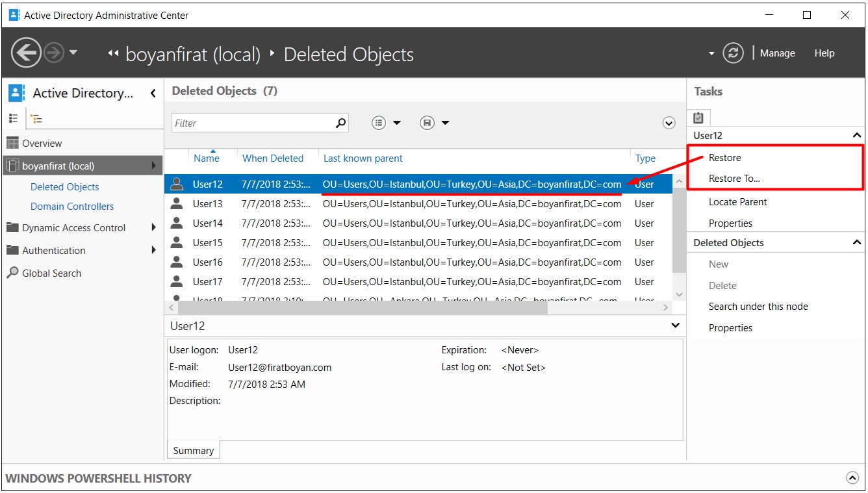Click Search under this node
868x493 pixels.
coord(758,306)
